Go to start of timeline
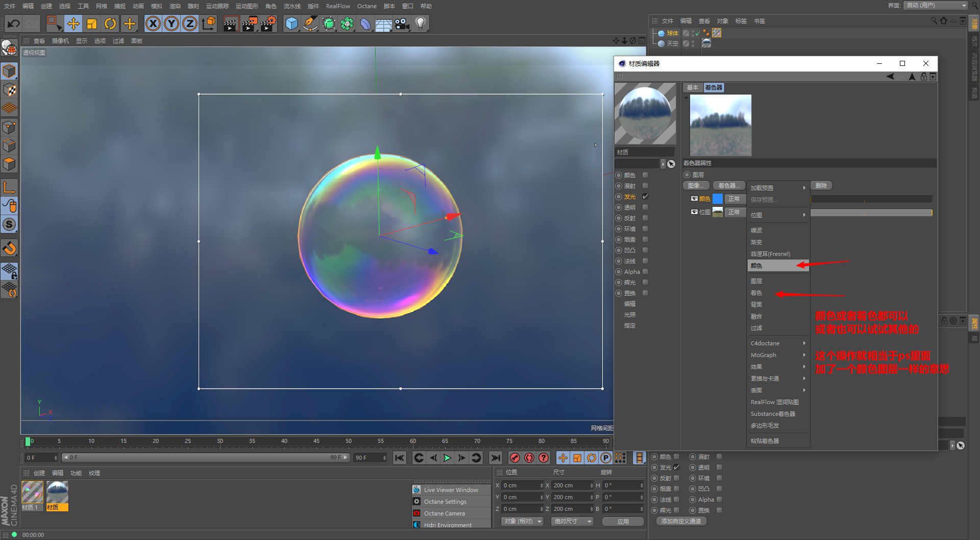The width and height of the screenshot is (980, 540). tap(400, 458)
